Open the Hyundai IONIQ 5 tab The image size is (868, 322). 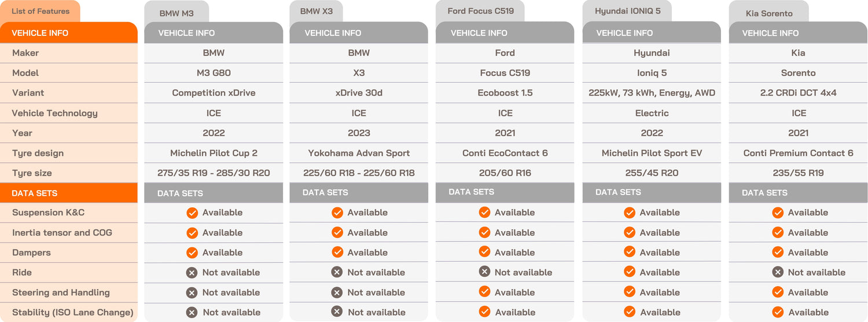tap(627, 11)
